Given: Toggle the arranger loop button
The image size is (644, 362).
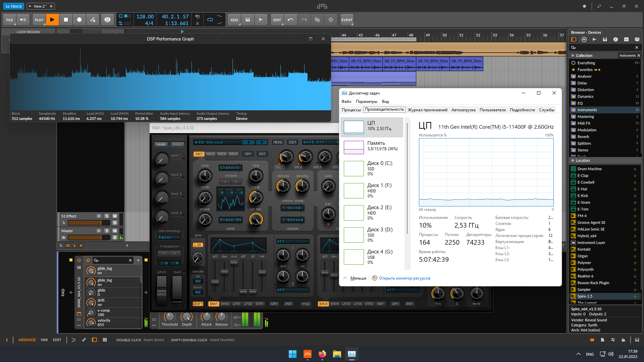Looking at the screenshot, I should coord(210,20).
